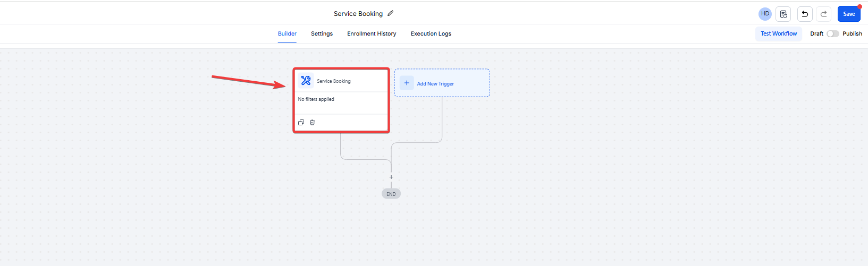Click the No filters applied text
This screenshot has width=868, height=266.
pyautogui.click(x=316, y=99)
